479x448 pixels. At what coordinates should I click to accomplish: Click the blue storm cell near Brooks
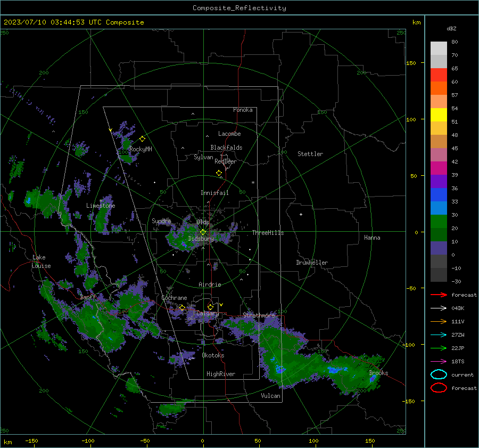[x=373, y=379]
